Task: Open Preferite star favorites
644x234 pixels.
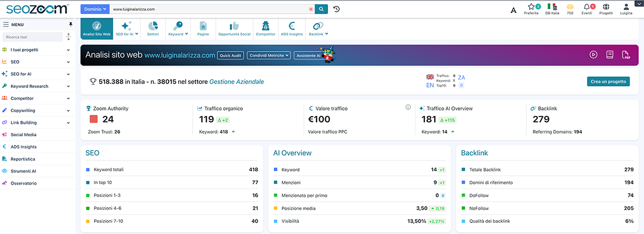Action: (x=531, y=9)
